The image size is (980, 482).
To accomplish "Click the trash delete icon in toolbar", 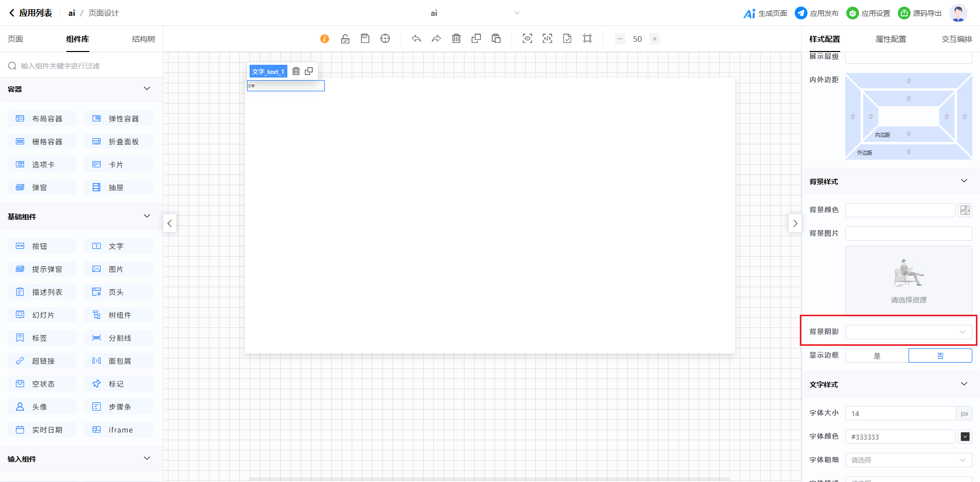I will click(x=456, y=39).
